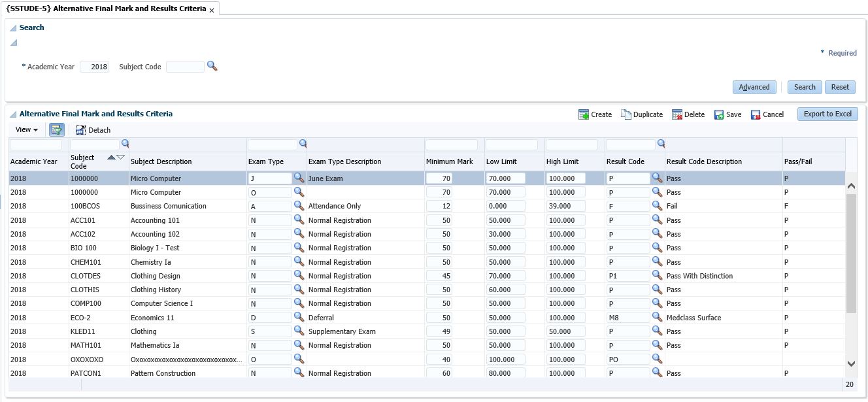
Task: Collapse the Search panel disclosure triangle
Action: tap(13, 28)
